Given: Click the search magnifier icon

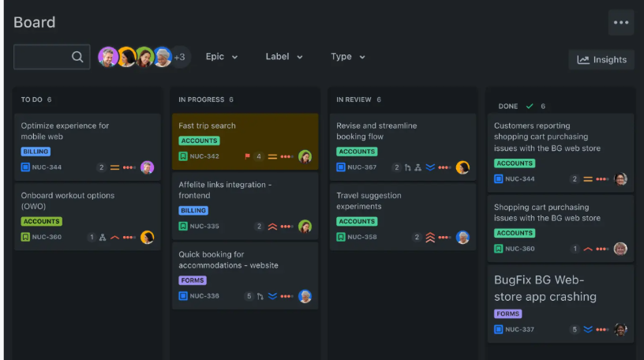Looking at the screenshot, I should click(77, 57).
